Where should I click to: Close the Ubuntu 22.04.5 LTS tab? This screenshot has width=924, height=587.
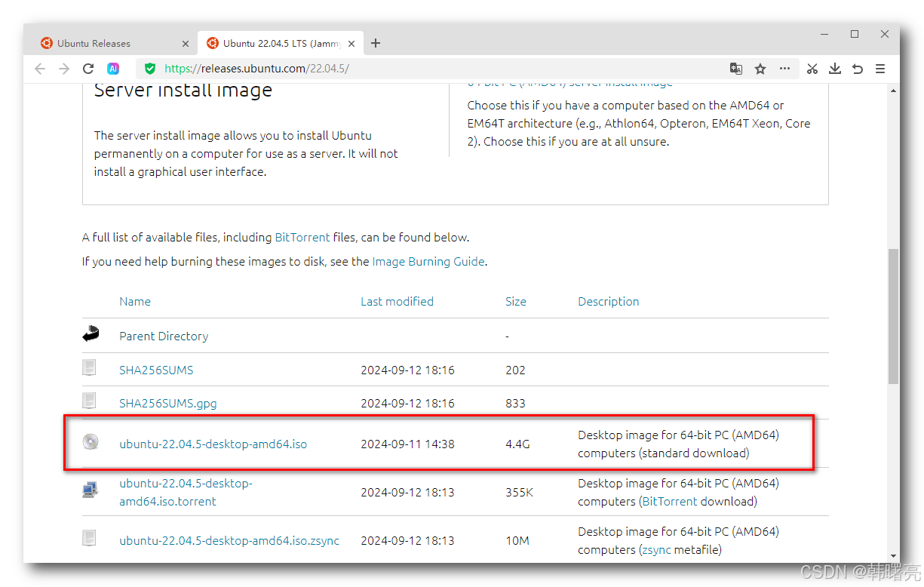351,44
